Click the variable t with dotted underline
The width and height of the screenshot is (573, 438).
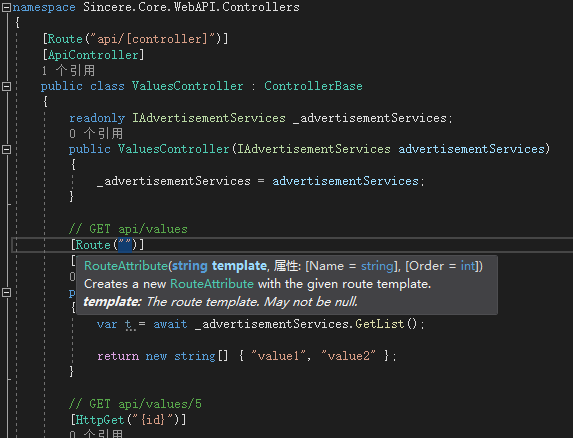(128, 324)
